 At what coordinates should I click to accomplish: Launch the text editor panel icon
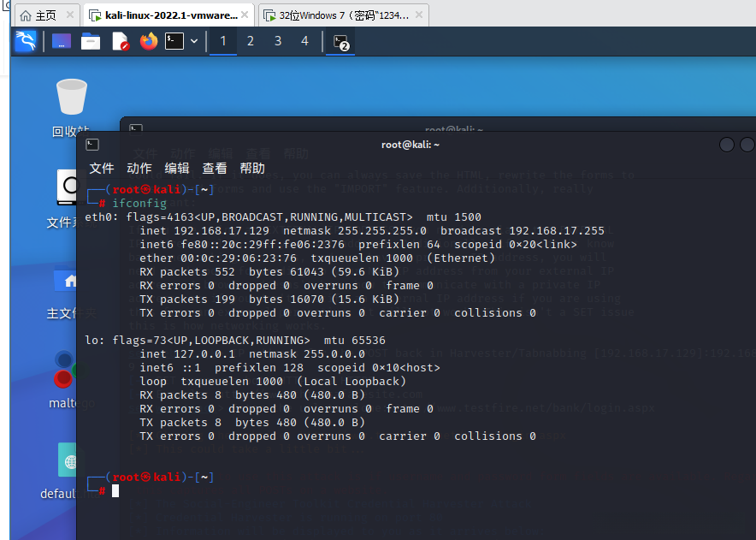point(120,41)
